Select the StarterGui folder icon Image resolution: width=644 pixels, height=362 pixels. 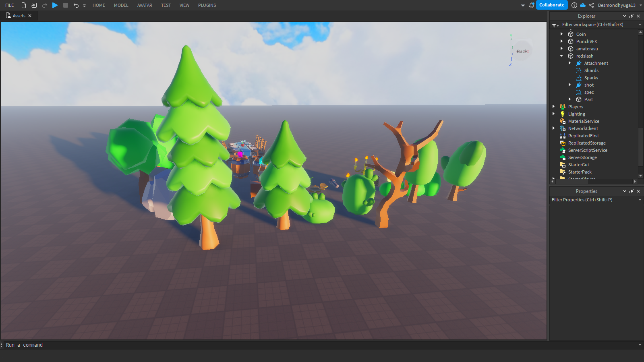coord(563,165)
